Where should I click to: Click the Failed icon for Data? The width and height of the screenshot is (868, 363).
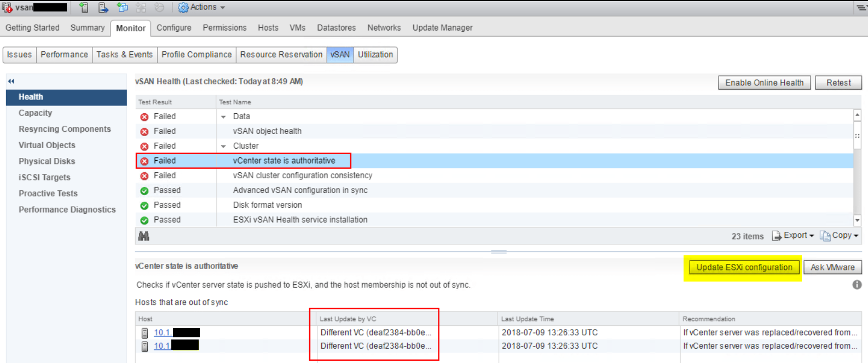(x=144, y=117)
